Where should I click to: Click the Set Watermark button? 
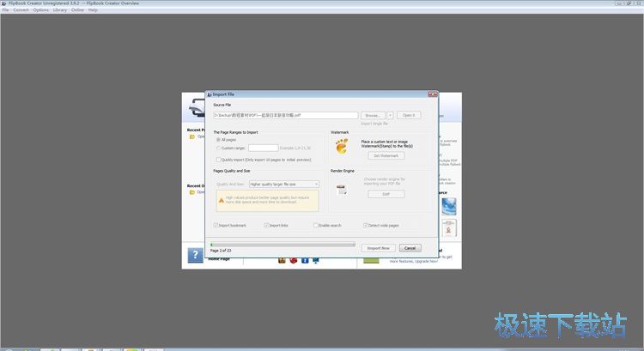386,155
